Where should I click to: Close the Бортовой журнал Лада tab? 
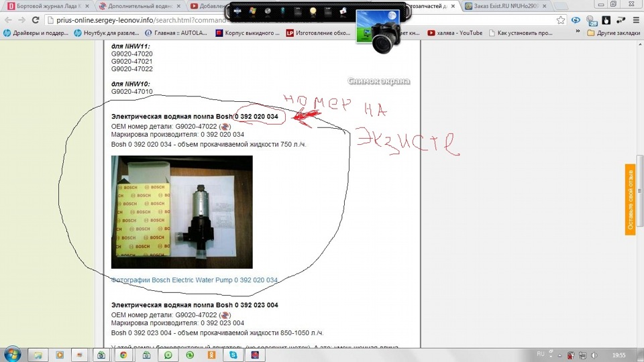pos(87,6)
